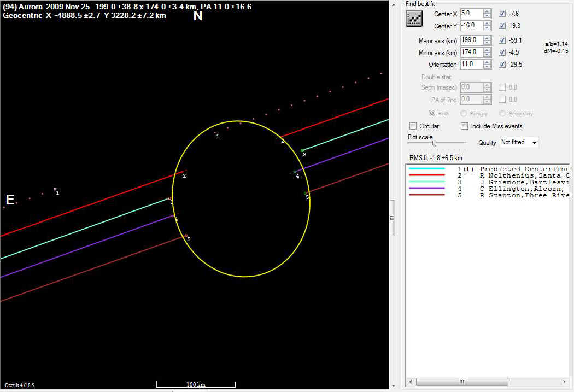Screen dimensions: 574x392
Task: Click the plot panel vertical scrollbar thumb
Action: 393,218
